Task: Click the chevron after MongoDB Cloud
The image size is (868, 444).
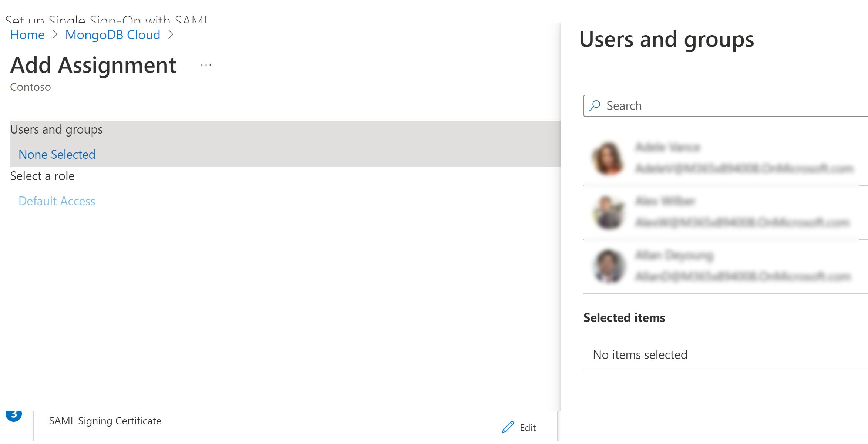Action: [171, 35]
